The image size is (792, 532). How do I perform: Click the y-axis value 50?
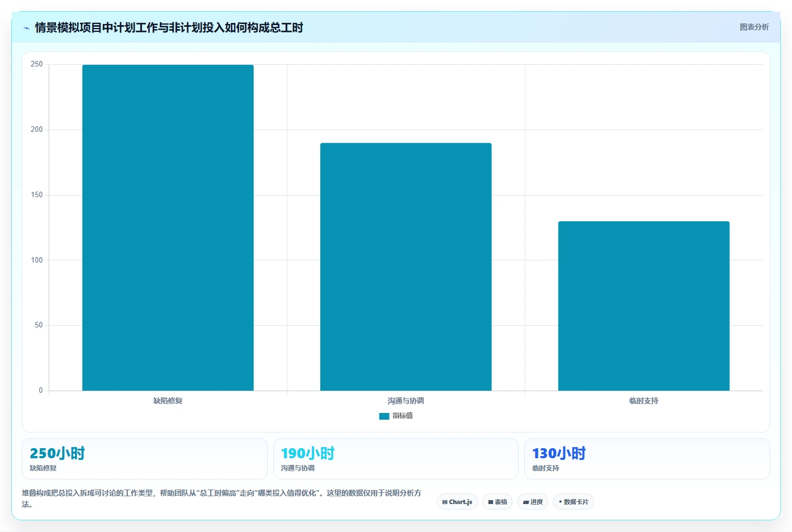[39, 325]
